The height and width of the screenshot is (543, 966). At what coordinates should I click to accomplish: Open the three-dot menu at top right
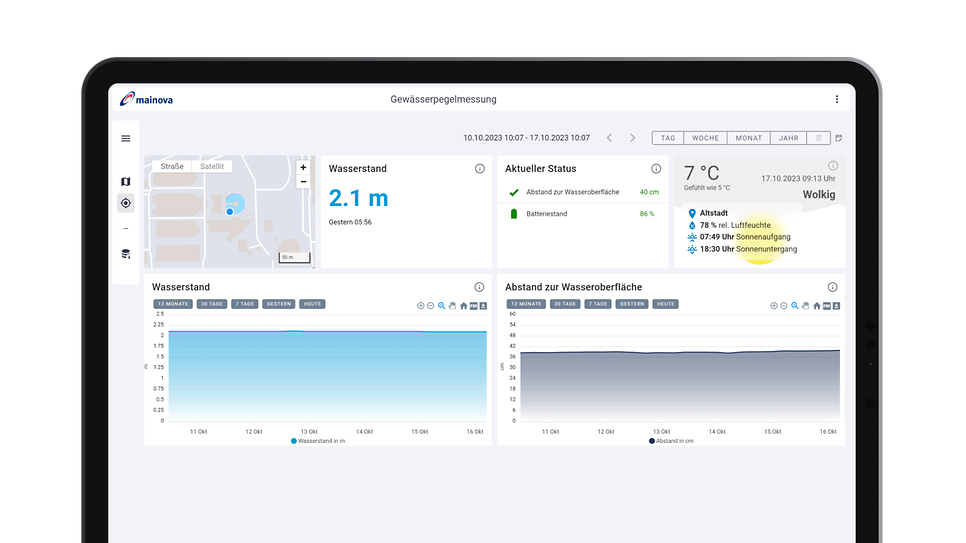click(837, 99)
